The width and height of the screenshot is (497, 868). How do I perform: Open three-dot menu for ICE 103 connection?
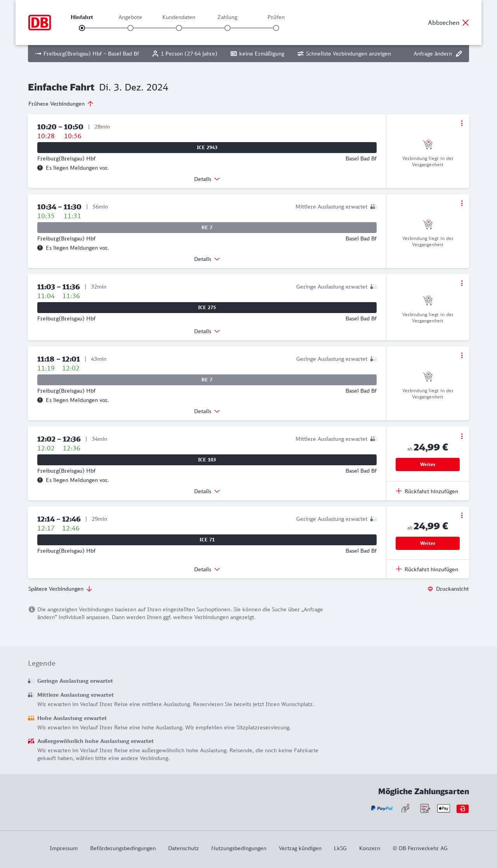(462, 436)
